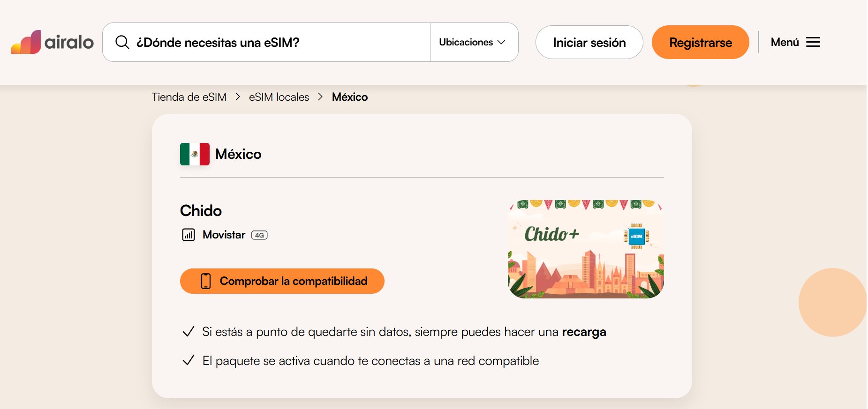Navigate to eSIM locales breadcrumb
This screenshot has height=409, width=868.
point(279,97)
